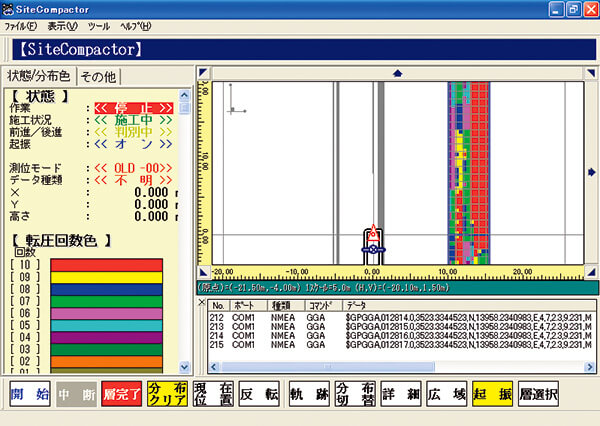Click the axis origin marker on map
Viewport: 600px width, 426px height.
pyautogui.click(x=237, y=100)
